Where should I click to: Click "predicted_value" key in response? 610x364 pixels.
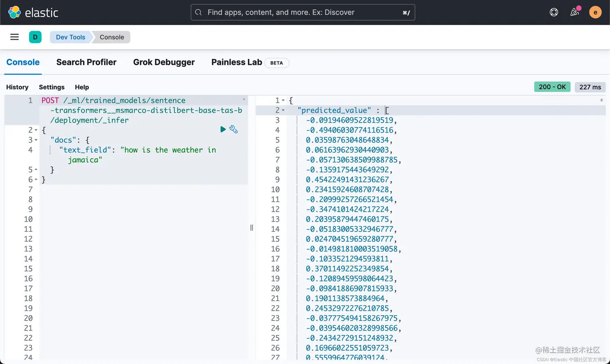point(334,110)
